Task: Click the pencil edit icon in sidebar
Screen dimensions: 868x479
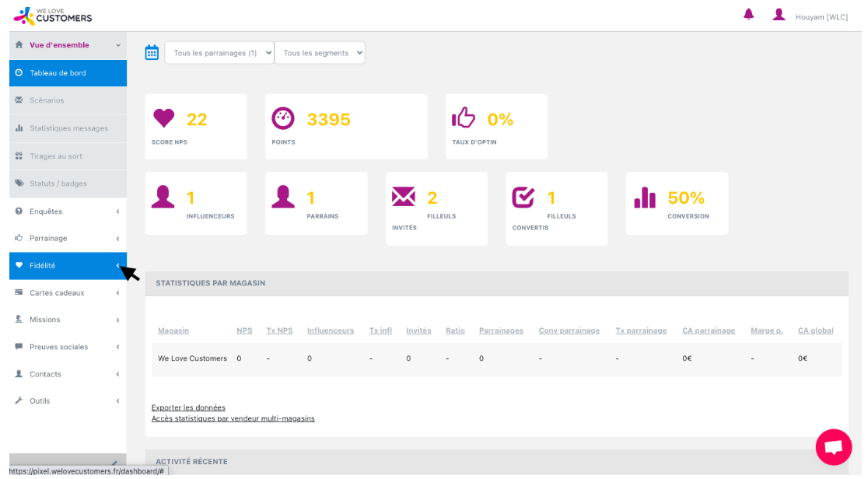Action: pyautogui.click(x=114, y=463)
